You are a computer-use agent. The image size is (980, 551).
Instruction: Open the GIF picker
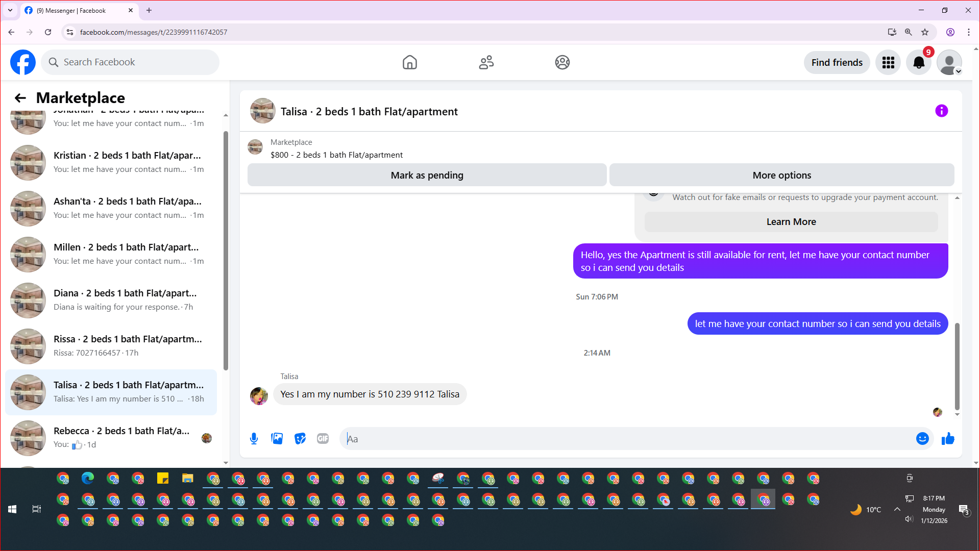[x=323, y=439]
